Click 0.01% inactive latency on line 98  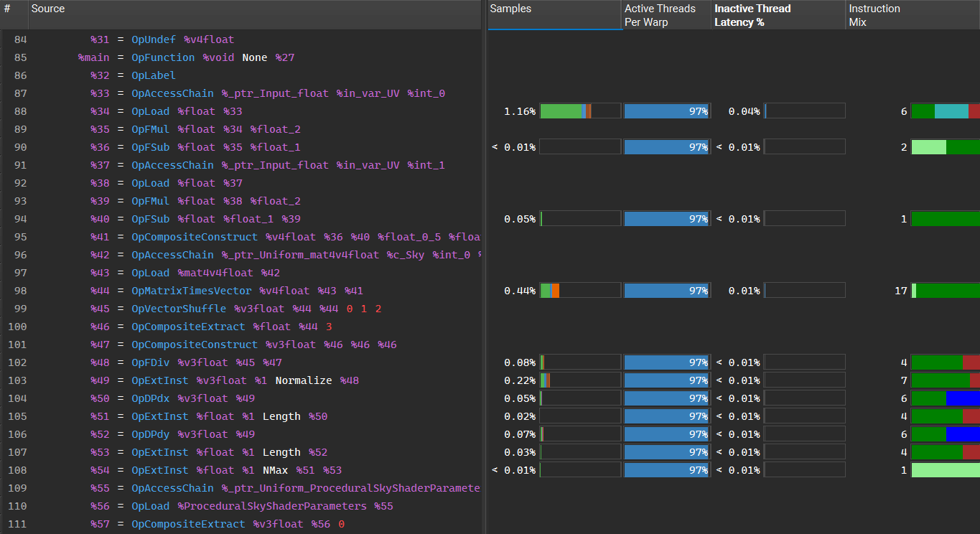tap(744, 291)
